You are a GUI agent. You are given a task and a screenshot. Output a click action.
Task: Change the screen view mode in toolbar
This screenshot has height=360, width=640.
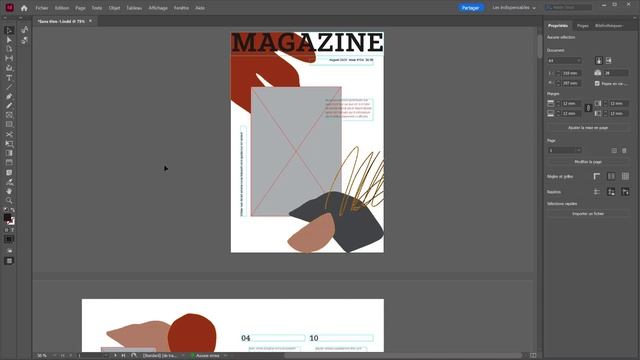[x=9, y=261]
